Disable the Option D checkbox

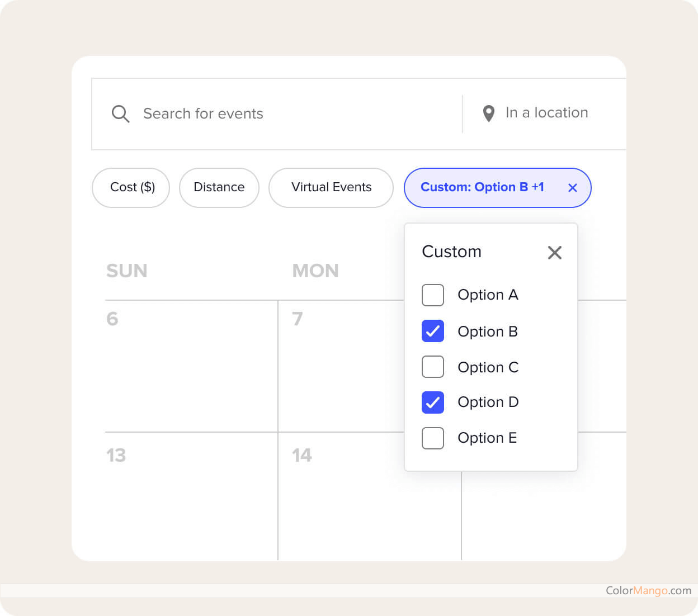click(432, 402)
